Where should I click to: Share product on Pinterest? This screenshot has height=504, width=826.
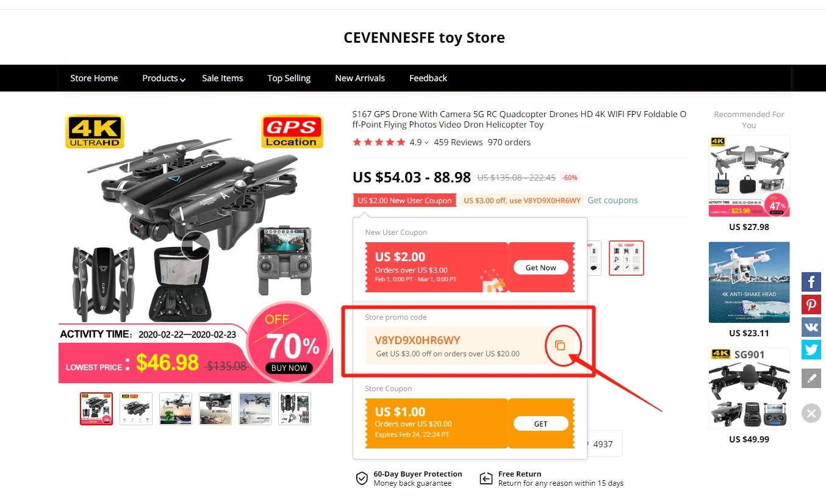pyautogui.click(x=811, y=304)
